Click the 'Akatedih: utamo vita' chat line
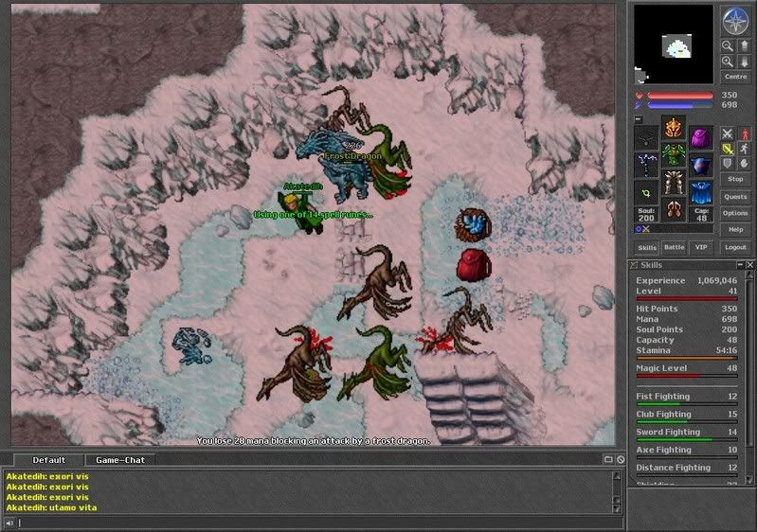 click(52, 507)
